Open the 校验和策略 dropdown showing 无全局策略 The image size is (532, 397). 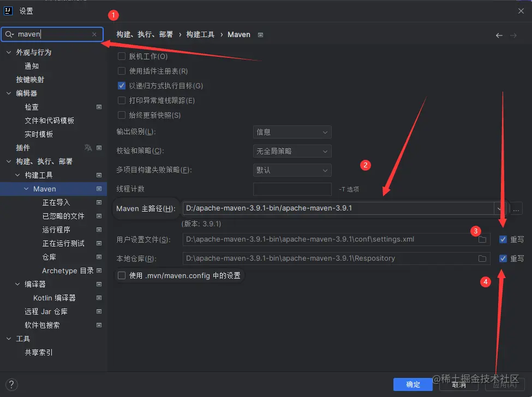coord(292,151)
